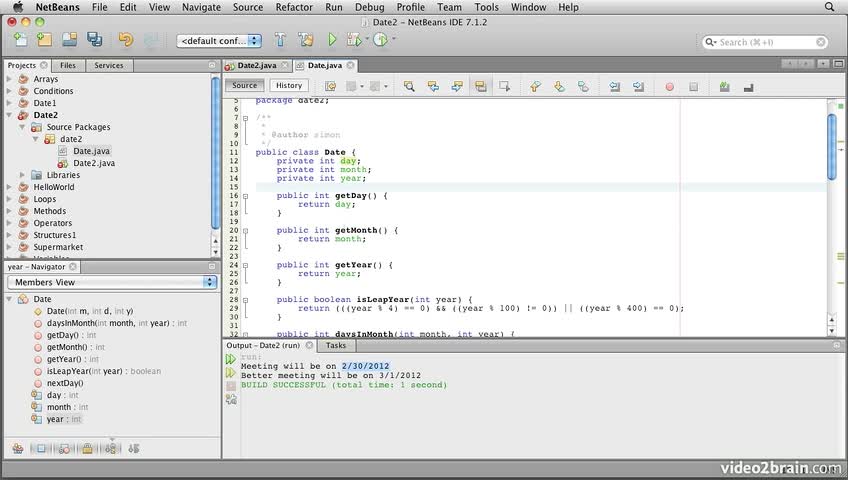Run the project with the green play icon
This screenshot has height=480, width=848.
(x=332, y=40)
